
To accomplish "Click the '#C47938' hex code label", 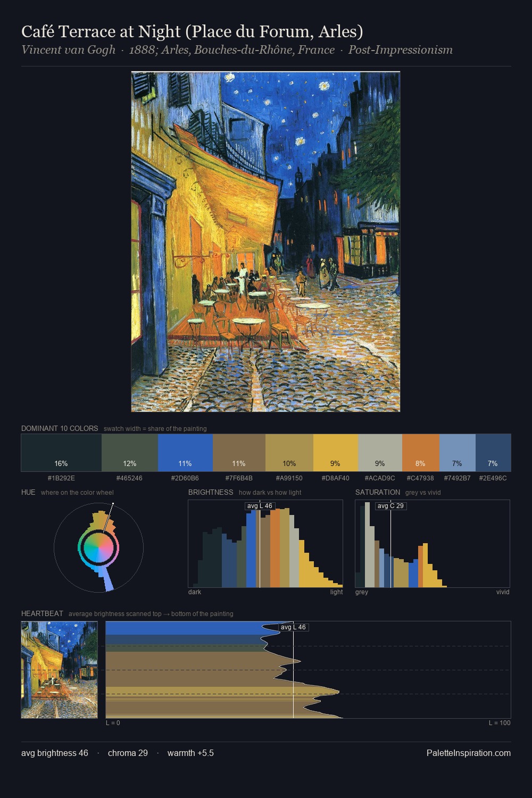I will (x=420, y=478).
